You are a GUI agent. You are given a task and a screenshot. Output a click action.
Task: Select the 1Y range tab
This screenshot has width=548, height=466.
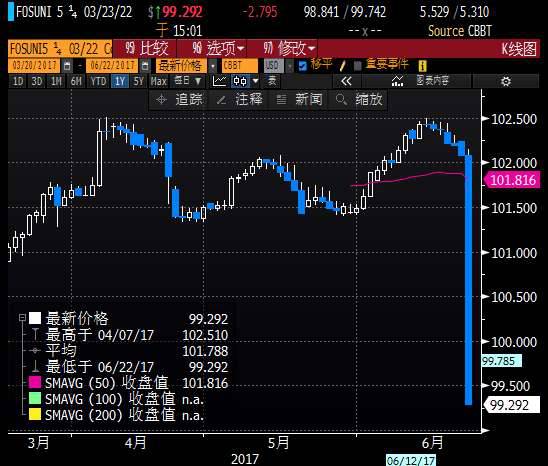coord(120,81)
